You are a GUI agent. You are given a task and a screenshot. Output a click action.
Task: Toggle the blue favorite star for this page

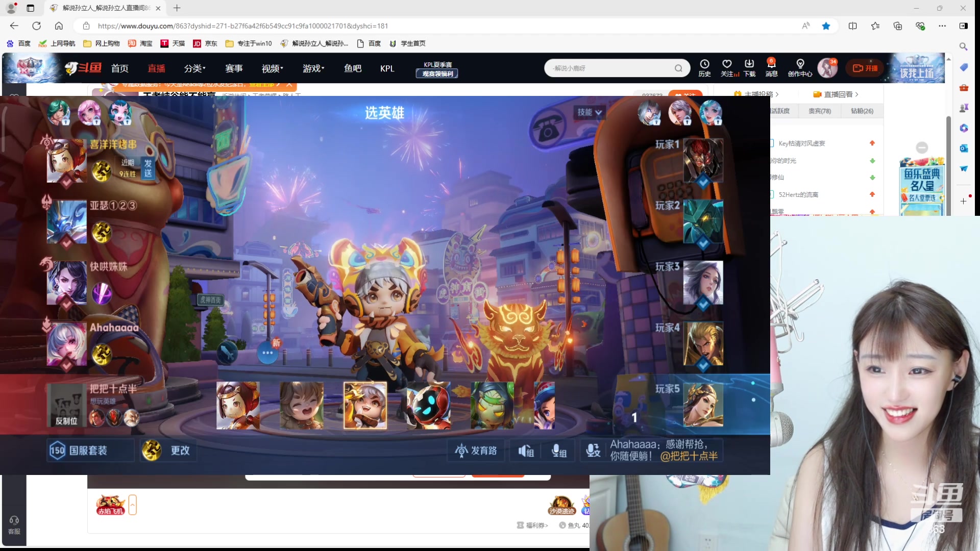point(826,26)
